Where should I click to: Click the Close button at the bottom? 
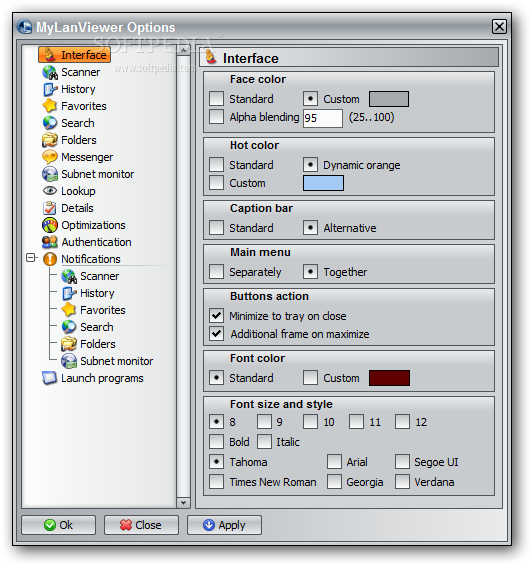[x=141, y=525]
